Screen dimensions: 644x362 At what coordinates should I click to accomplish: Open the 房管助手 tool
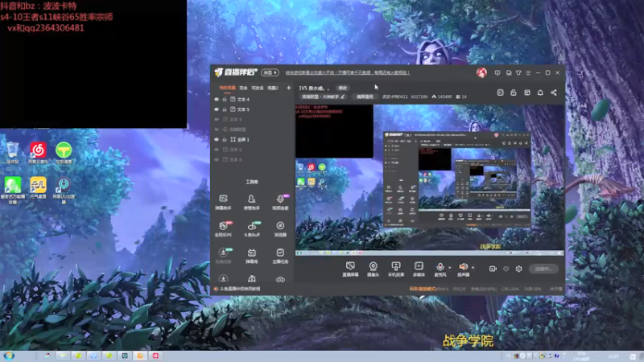(251, 202)
